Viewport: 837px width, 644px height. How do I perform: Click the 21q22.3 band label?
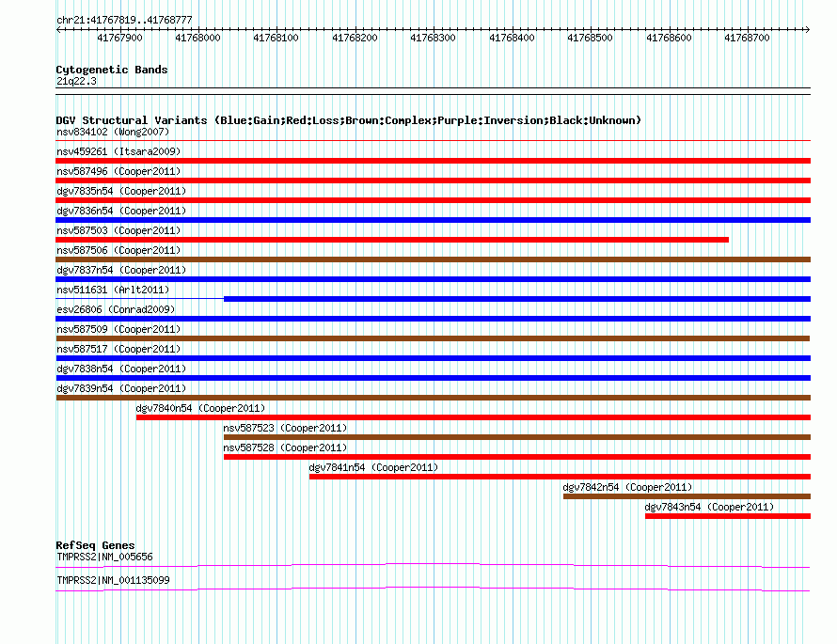tap(76, 81)
